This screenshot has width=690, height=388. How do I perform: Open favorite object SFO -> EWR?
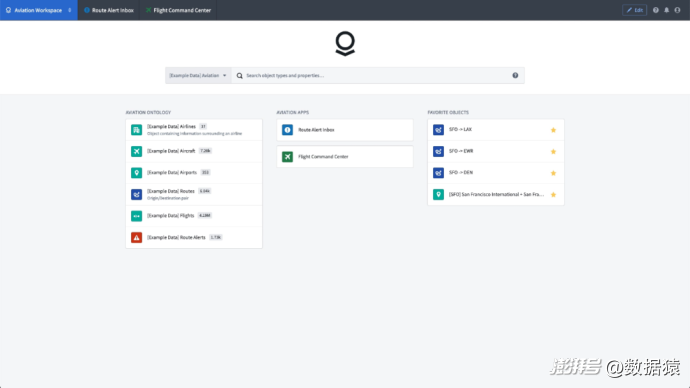[x=496, y=151]
